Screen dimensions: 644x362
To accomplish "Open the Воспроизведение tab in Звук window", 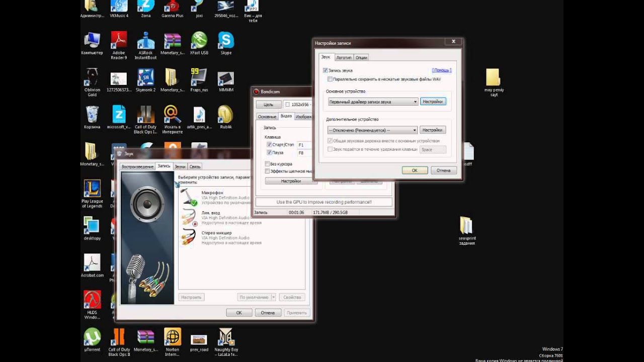I will (x=137, y=166).
